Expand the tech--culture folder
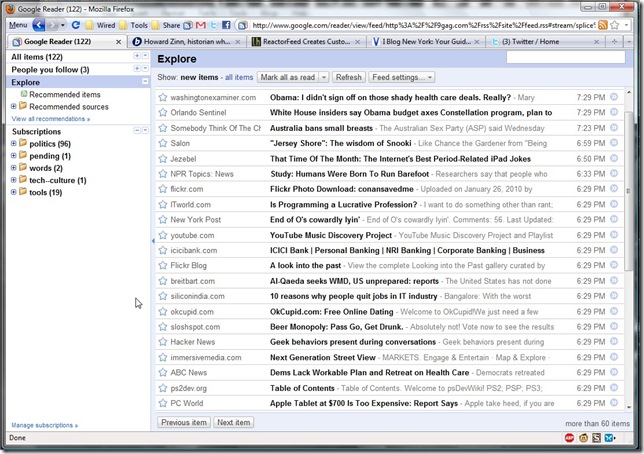Image resolution: width=644 pixels, height=454 pixels. (14, 180)
